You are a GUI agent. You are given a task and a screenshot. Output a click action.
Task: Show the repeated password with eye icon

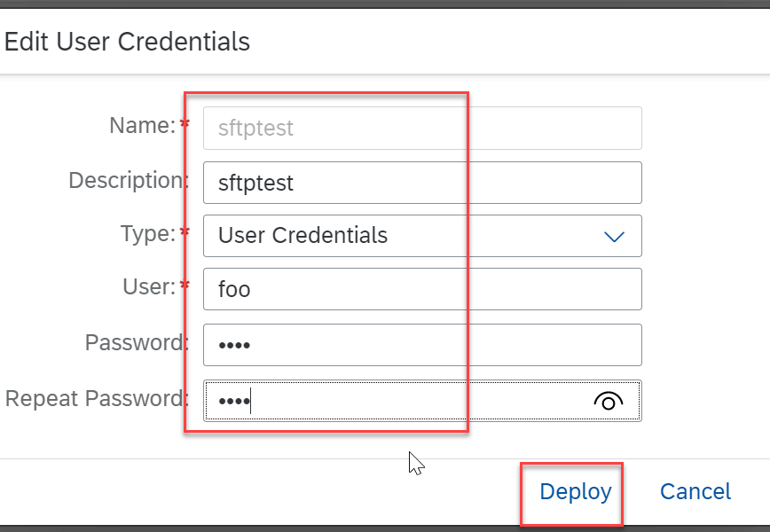(x=608, y=402)
